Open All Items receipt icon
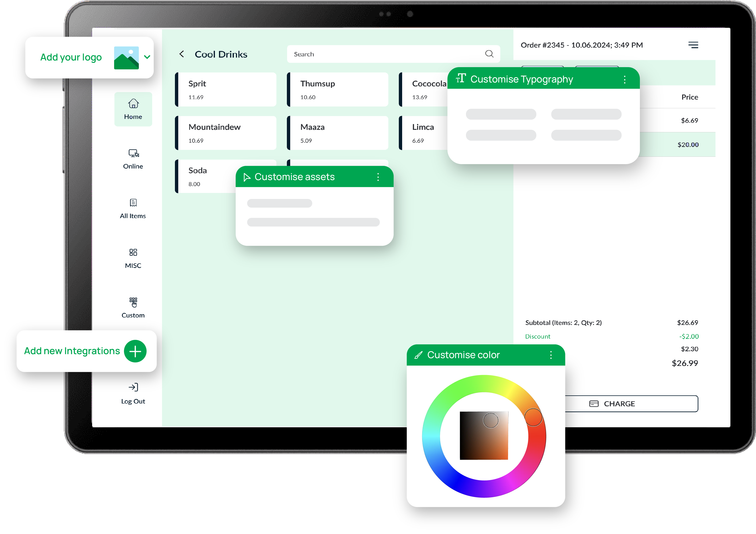 133,203
